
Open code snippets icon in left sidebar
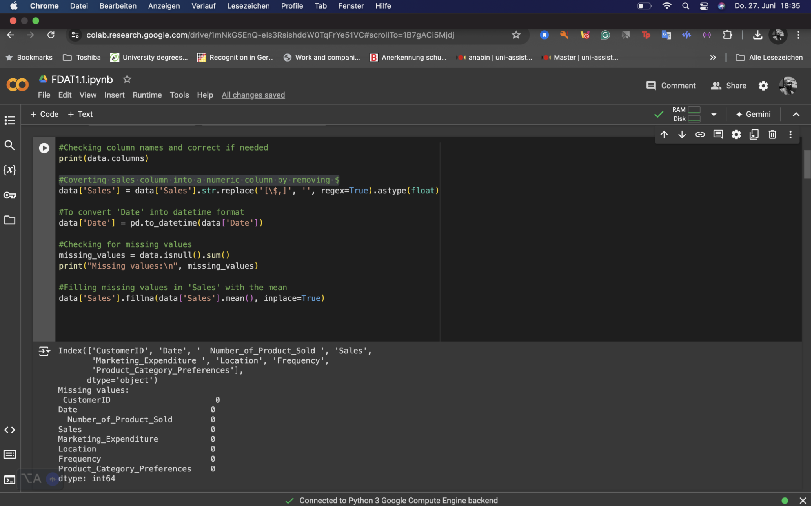pos(9,430)
